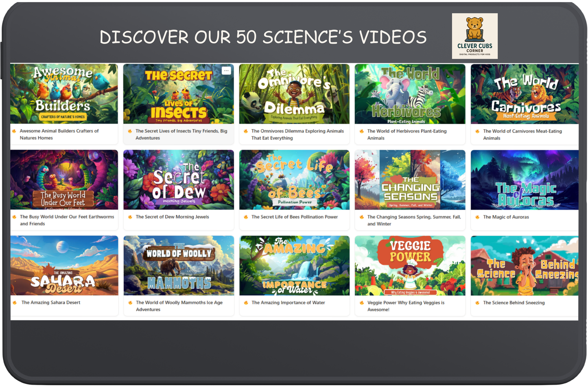This screenshot has height=391, width=588.
Task: Click the flame icon by The Science Behind Sneezing
Action: [477, 303]
